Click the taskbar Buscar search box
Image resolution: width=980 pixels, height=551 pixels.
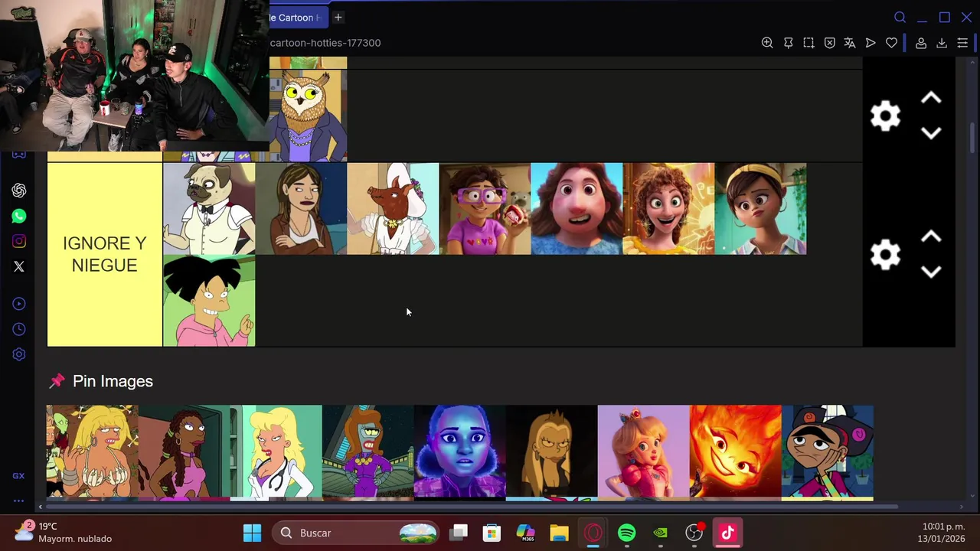(x=357, y=533)
